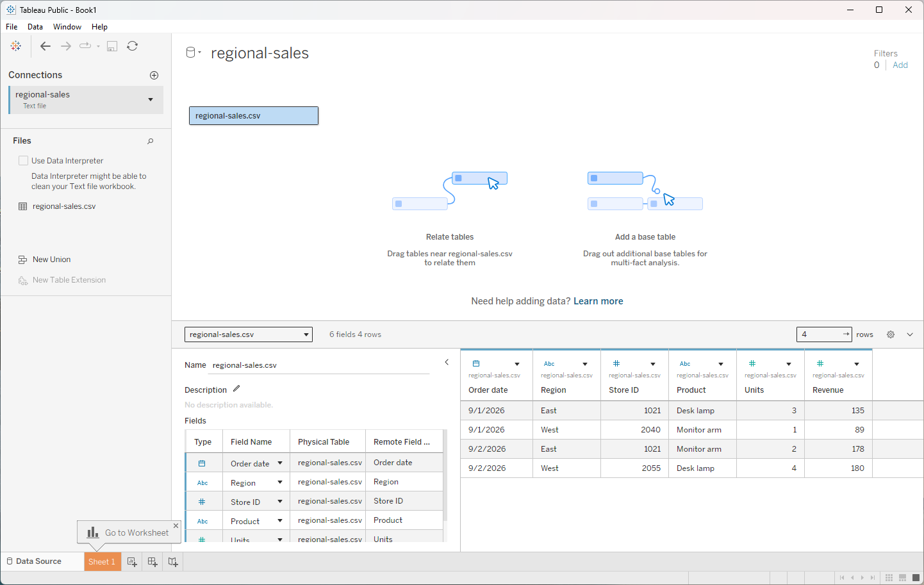Image resolution: width=924 pixels, height=585 pixels.
Task: Click the New Worksheet icon
Action: (132, 562)
